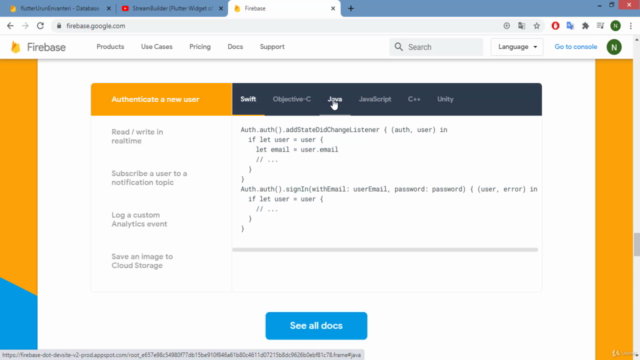Open the Pricing page
Image resolution: width=640 pixels, height=360 pixels.
[x=200, y=47]
